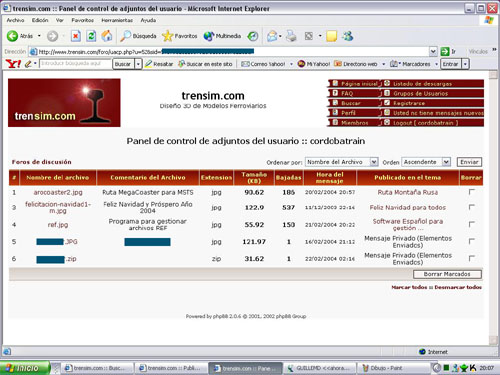Tick delete checkbox for ref.jpg row

click(471, 224)
